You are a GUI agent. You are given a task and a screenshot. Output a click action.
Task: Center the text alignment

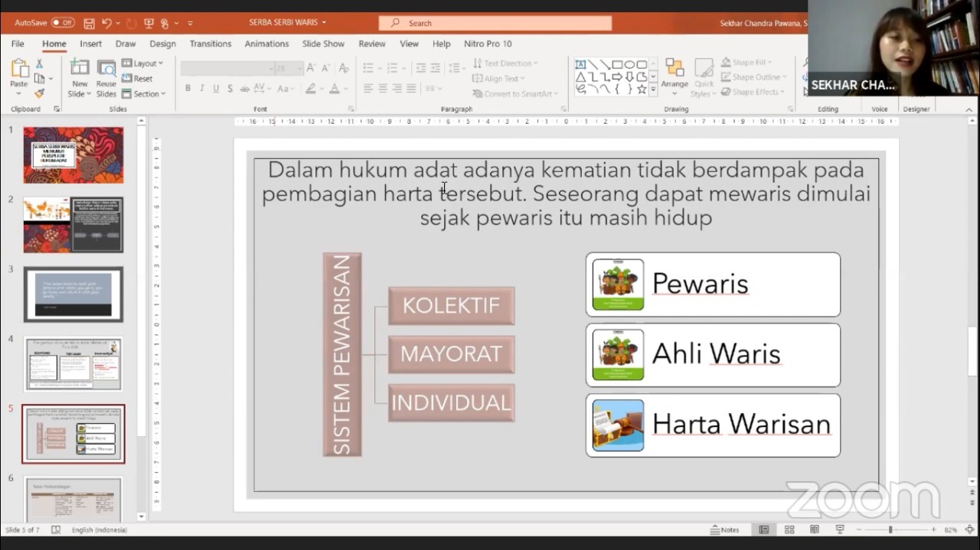coord(383,89)
